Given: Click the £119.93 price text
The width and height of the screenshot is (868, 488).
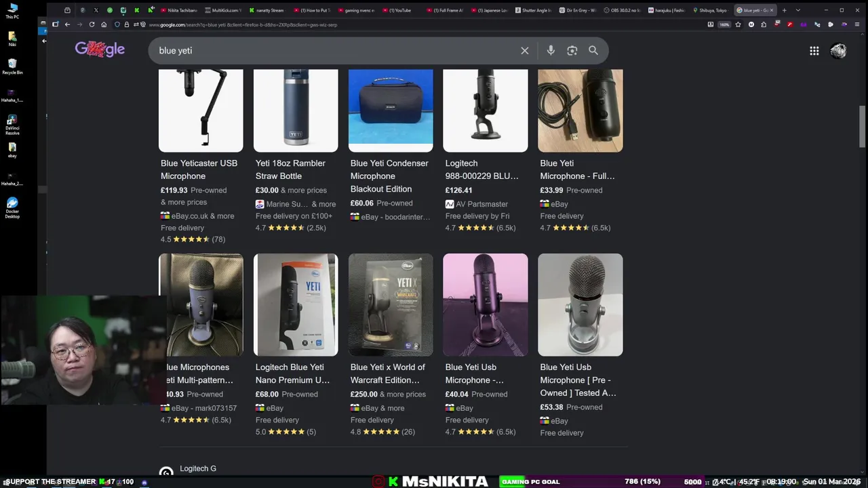Looking at the screenshot, I should [x=174, y=190].
